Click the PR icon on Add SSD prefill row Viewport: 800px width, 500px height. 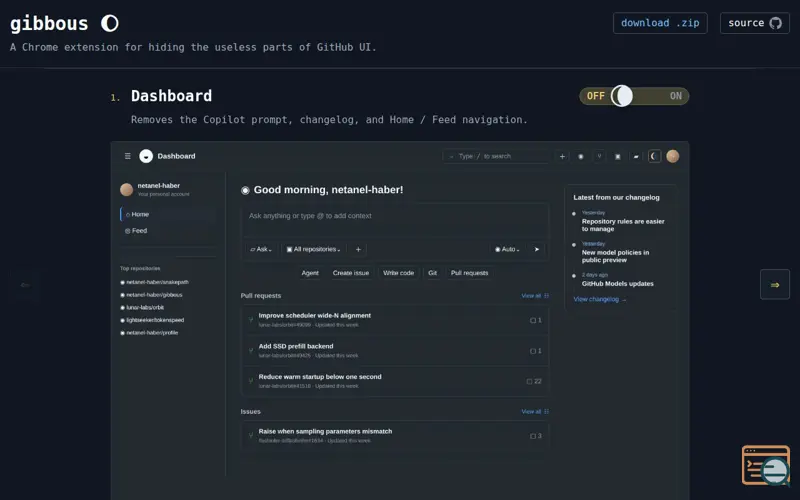(x=251, y=351)
